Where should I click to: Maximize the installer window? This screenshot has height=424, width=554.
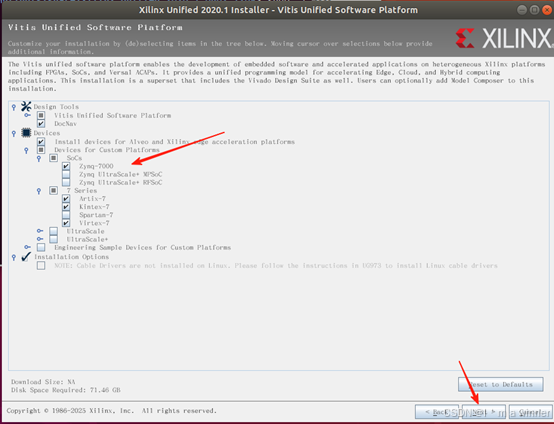pyautogui.click(x=535, y=10)
